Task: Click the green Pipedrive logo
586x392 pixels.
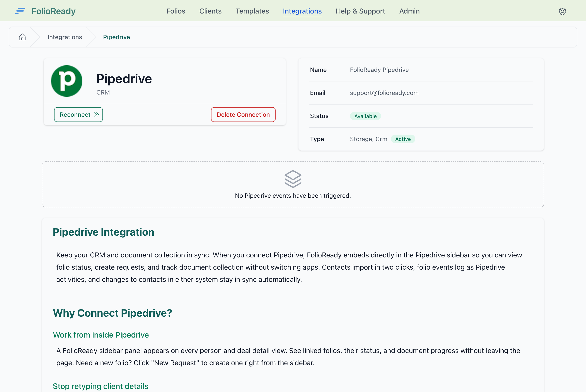Action: [66, 81]
